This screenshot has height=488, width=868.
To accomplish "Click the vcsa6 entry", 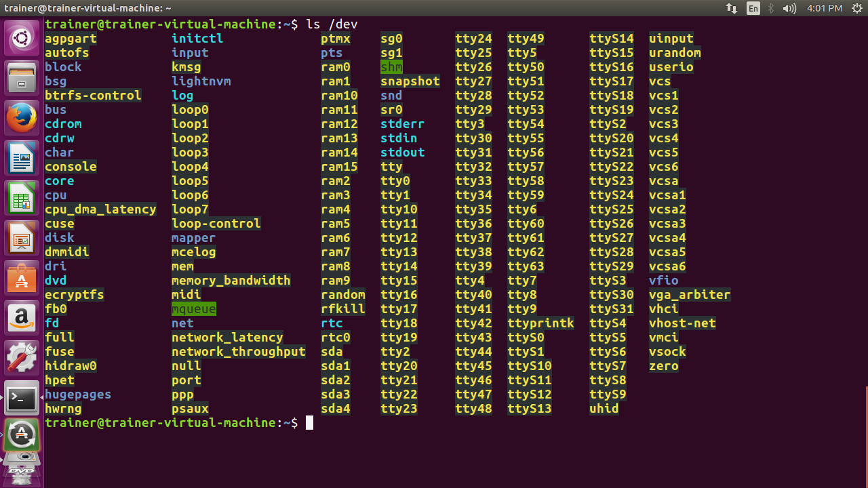I will 667,266.
